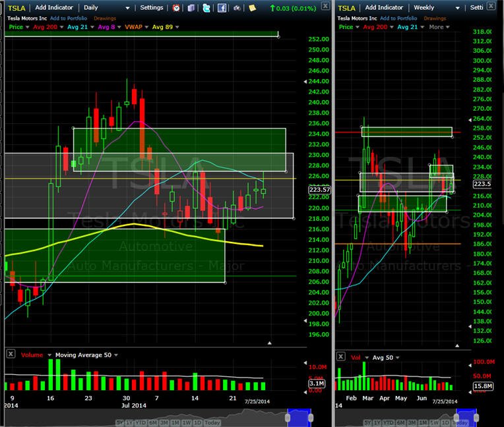The height and width of the screenshot is (427, 504).
Task: Select 5Y range in weekly chart
Action: pos(368,422)
